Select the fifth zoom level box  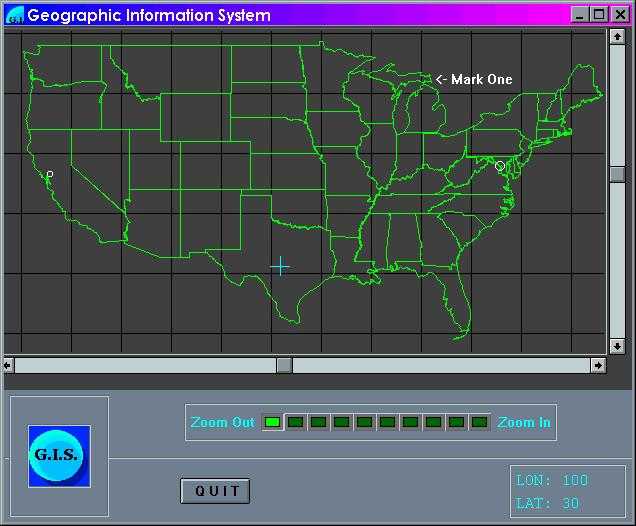point(364,422)
